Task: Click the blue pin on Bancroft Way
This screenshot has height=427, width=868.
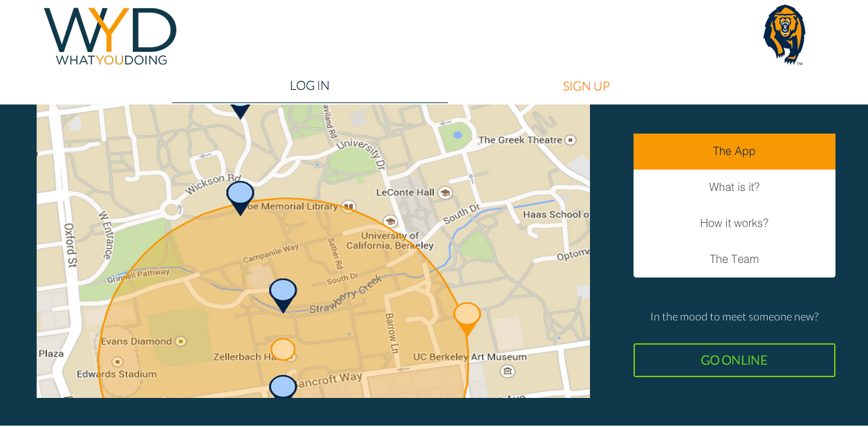Action: click(283, 388)
